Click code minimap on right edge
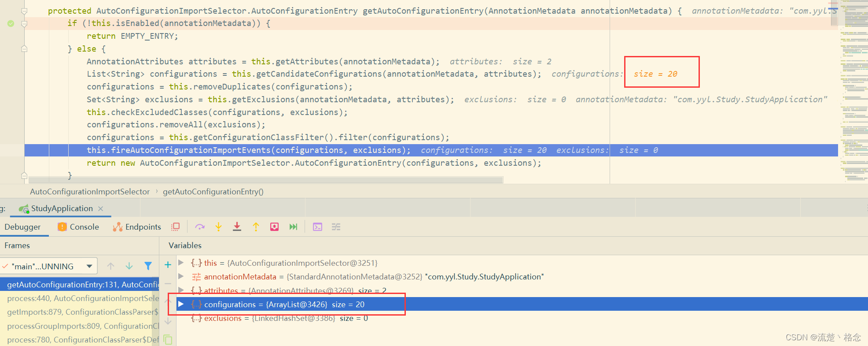Image resolution: width=868 pixels, height=346 pixels. pos(854,92)
